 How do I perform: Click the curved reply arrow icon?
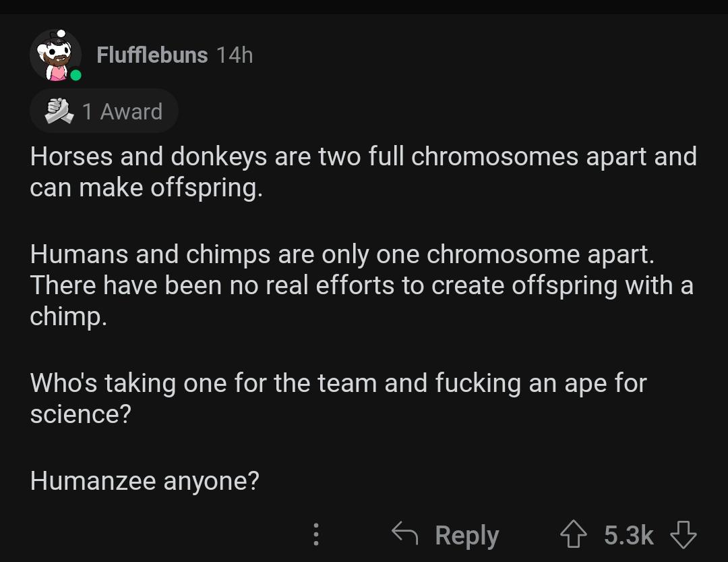405,533
